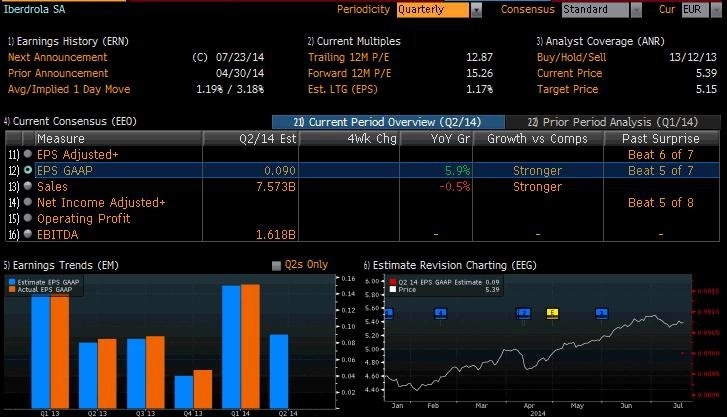Click the Sales estimate value 7.573B

pyautogui.click(x=276, y=186)
